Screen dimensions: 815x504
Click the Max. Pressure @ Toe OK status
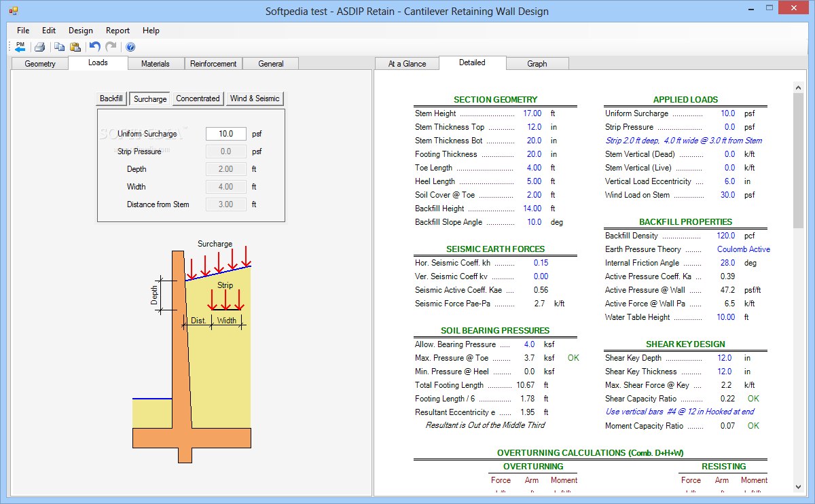pos(573,358)
